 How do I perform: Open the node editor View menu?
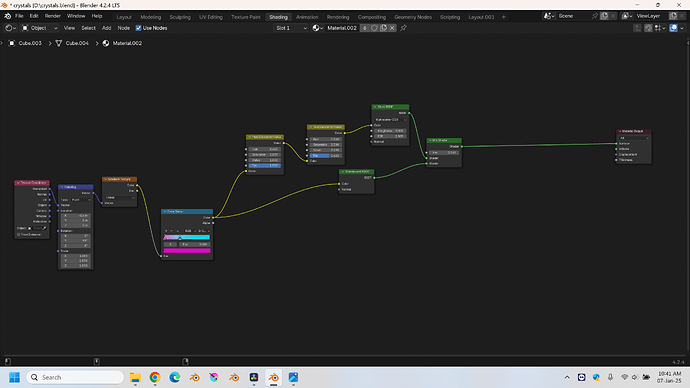tap(69, 28)
